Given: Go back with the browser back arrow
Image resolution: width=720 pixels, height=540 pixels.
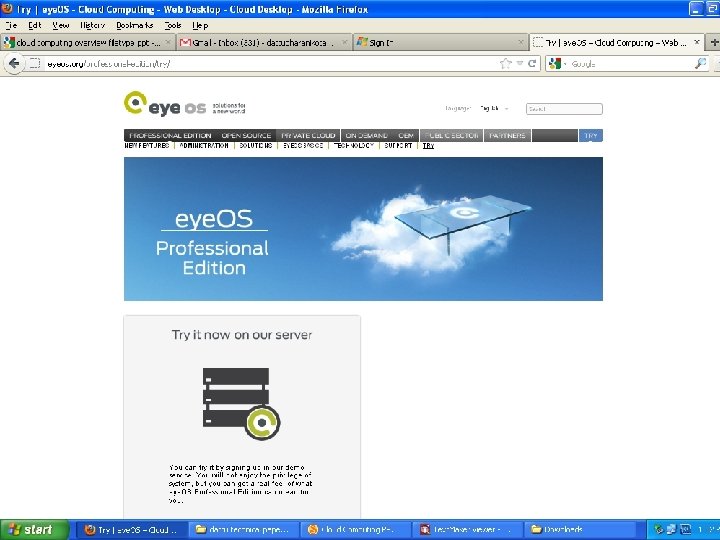Looking at the screenshot, I should tap(14, 63).
